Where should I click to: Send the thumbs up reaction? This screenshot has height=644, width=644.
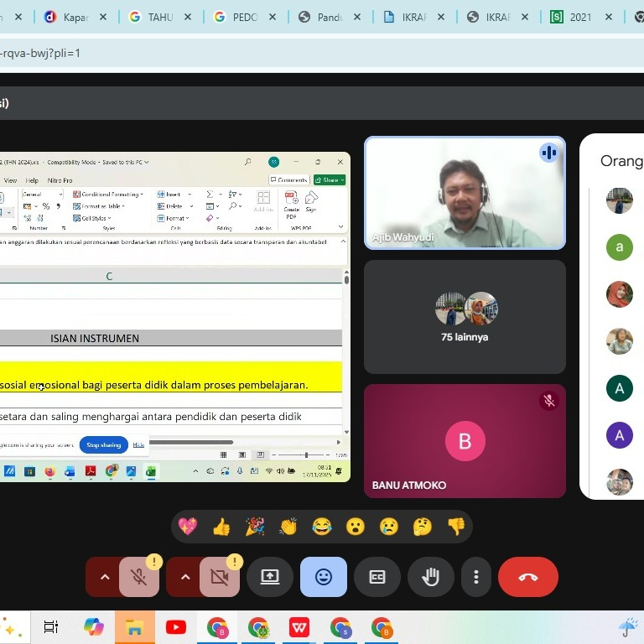click(221, 527)
